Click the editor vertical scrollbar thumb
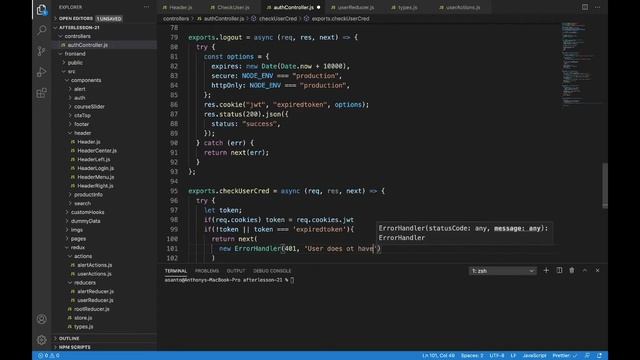Image resolution: width=640 pixels, height=360 pixels. 605,186
